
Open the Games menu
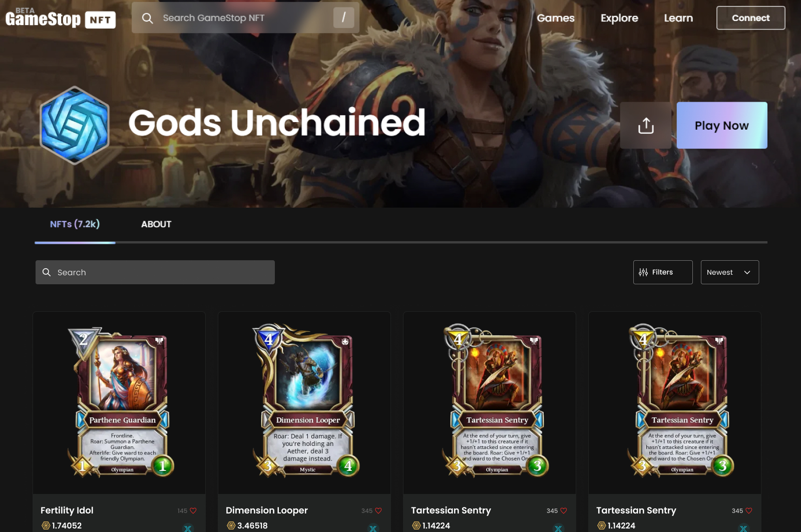556,18
